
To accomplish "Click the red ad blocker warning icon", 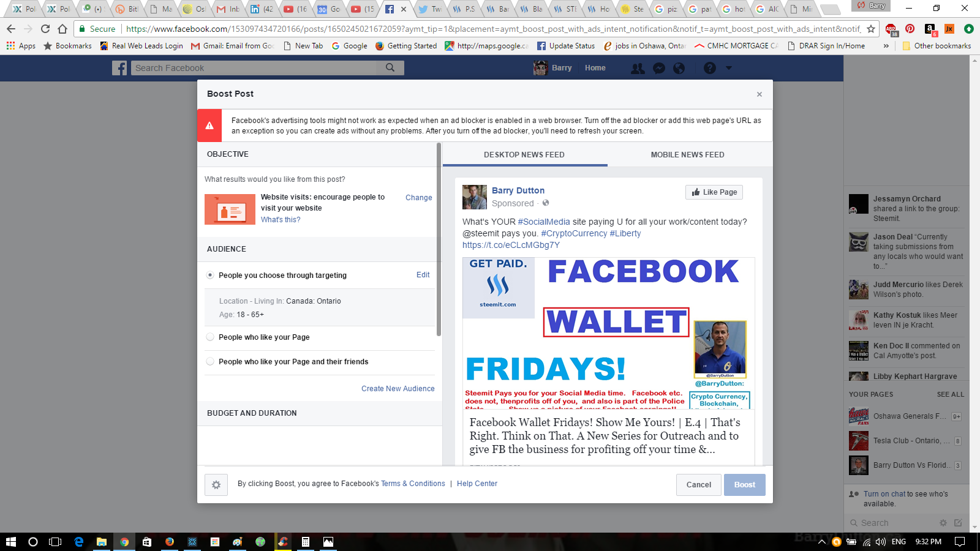I will [x=209, y=126].
